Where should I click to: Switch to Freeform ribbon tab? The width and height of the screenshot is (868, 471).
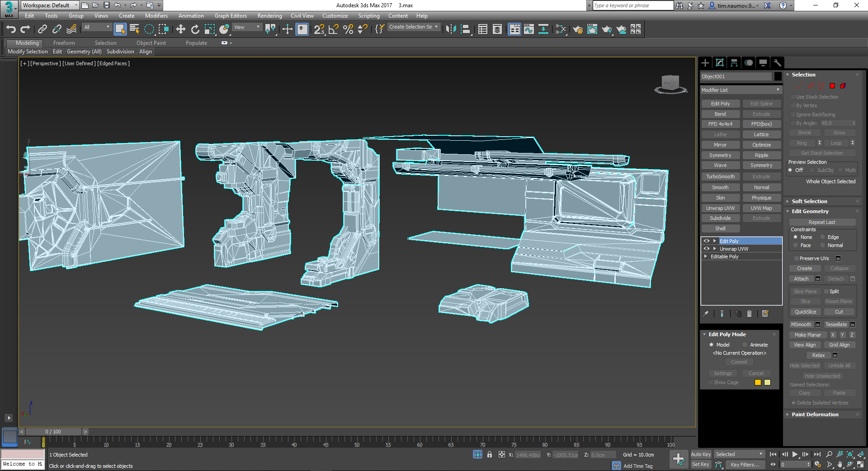64,43
